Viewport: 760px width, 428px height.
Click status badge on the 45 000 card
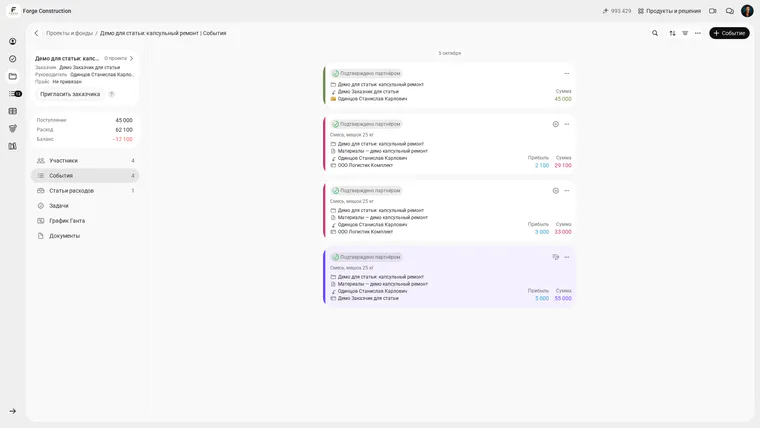366,73
